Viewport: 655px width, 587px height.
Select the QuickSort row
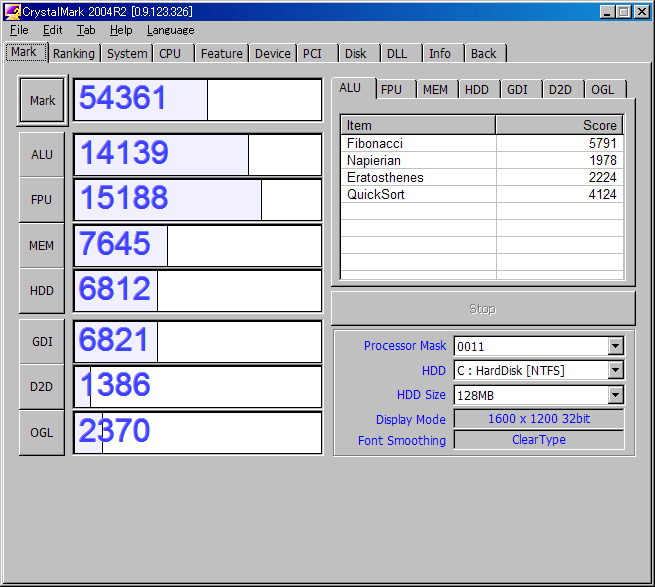[482, 194]
